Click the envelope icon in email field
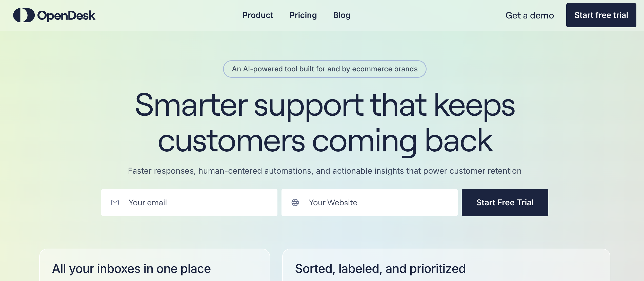Screen dimensions: 644x281 (x=115, y=203)
